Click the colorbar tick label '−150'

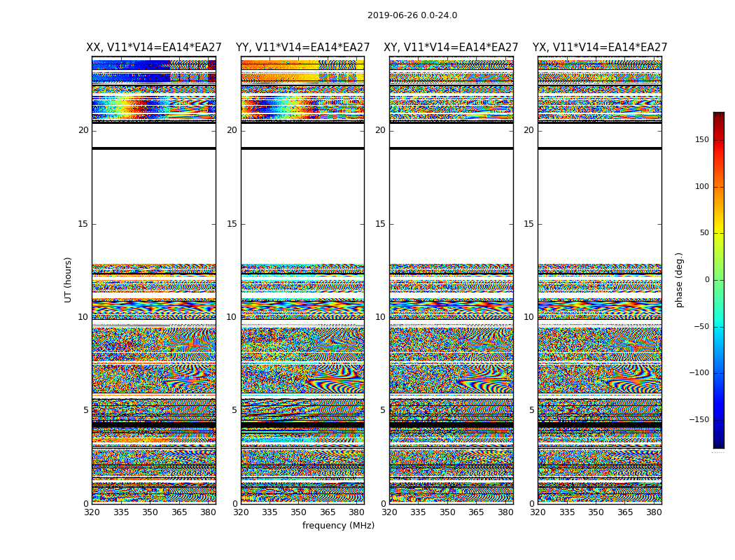click(x=699, y=419)
